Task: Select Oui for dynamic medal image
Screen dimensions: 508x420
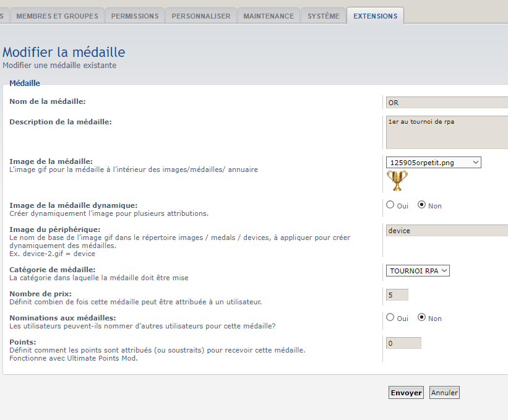Action: pos(390,205)
